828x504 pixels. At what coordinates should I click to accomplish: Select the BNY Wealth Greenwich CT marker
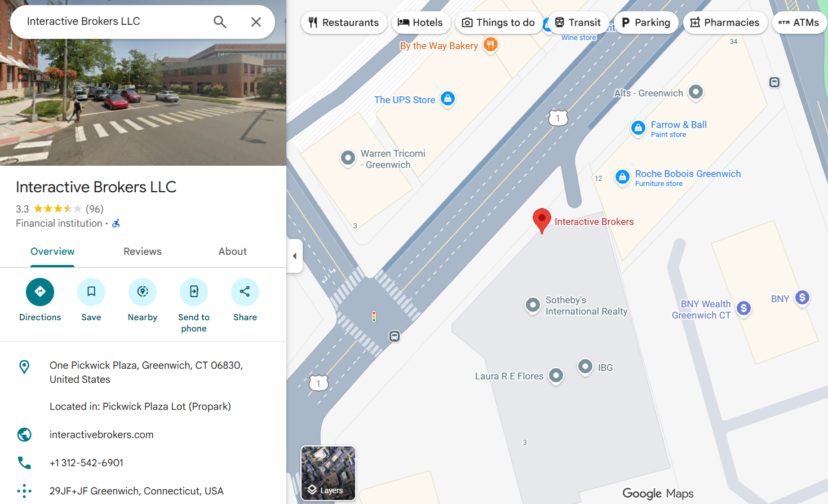point(744,308)
